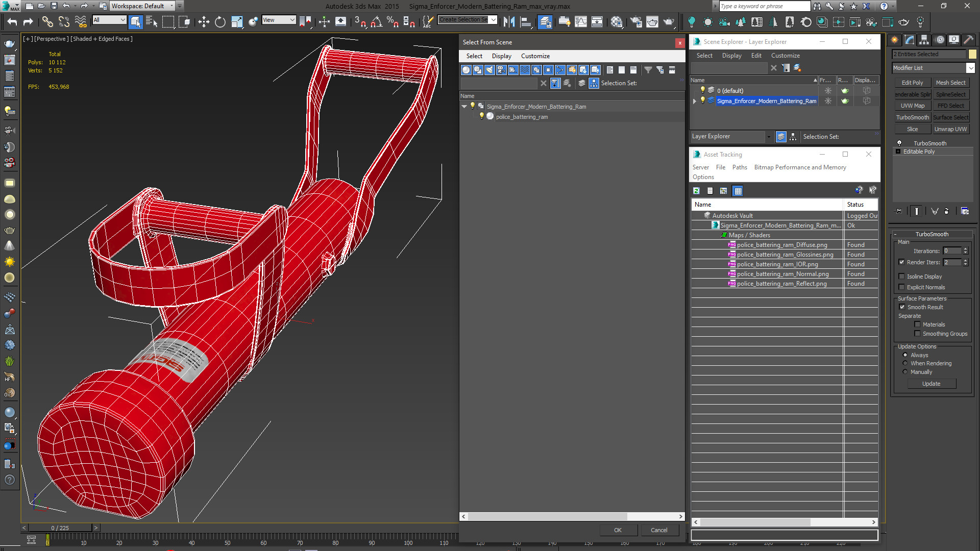Select the Select and Link tool

point(47,22)
